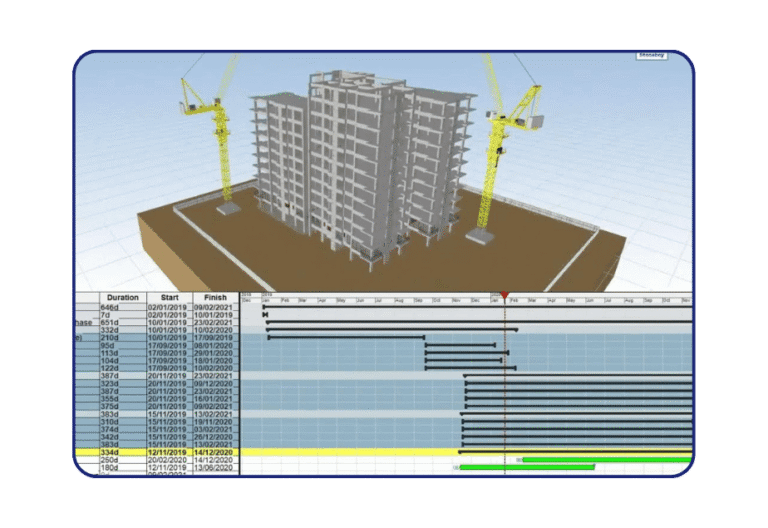Click the green Gantt bar for 180d task
Screen dimensions: 768x528
527,467
